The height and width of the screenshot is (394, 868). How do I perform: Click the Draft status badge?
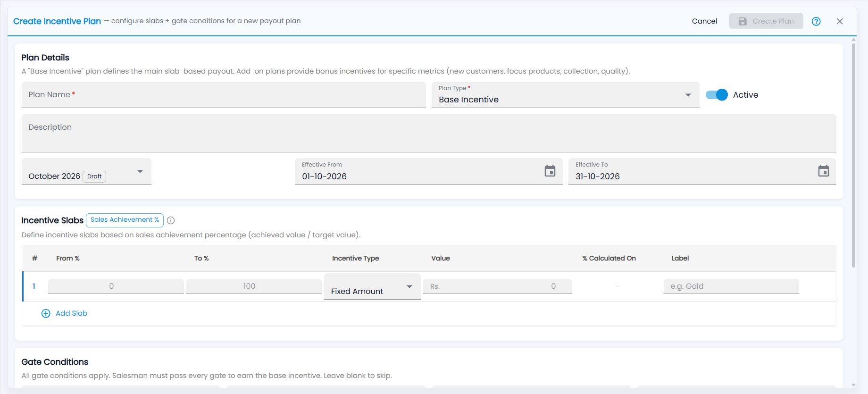coord(94,176)
